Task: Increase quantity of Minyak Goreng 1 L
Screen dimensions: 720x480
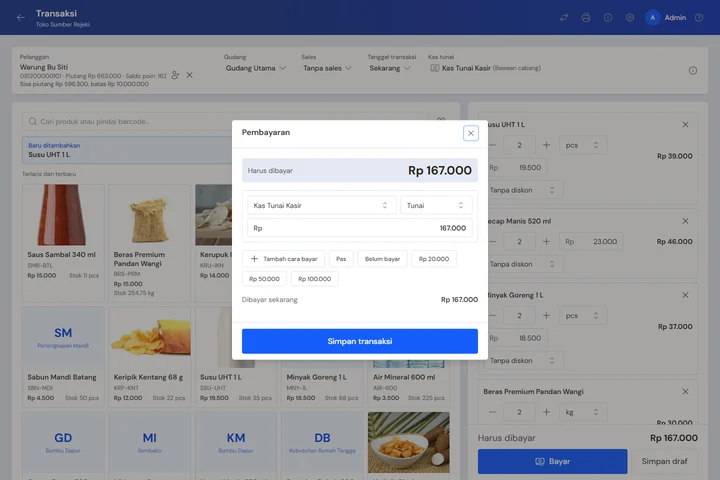Action: pyautogui.click(x=546, y=316)
